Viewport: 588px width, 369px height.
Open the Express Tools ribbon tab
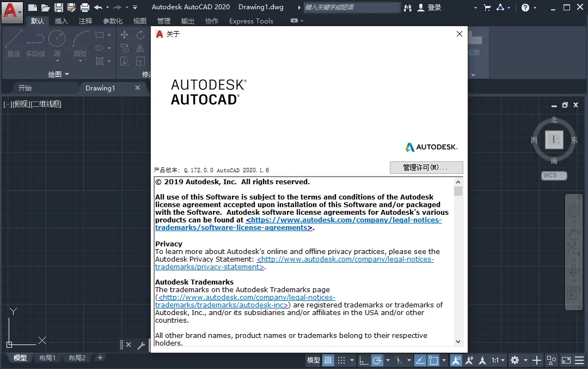[x=251, y=21]
